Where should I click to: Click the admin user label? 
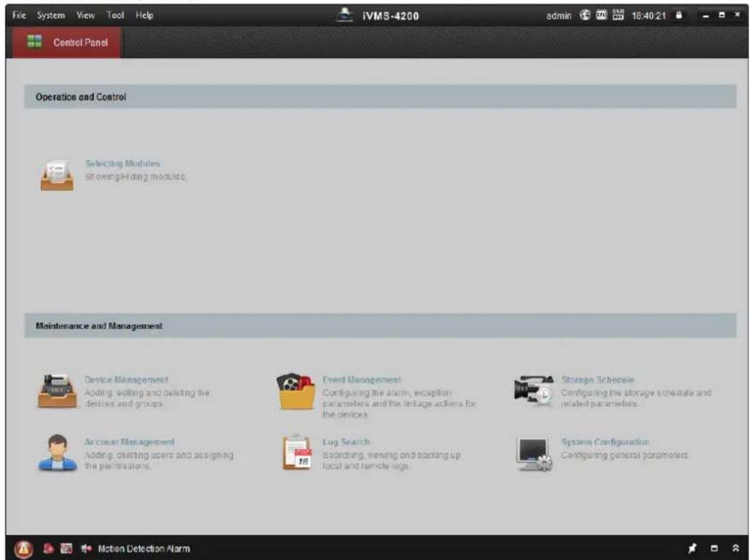(559, 16)
